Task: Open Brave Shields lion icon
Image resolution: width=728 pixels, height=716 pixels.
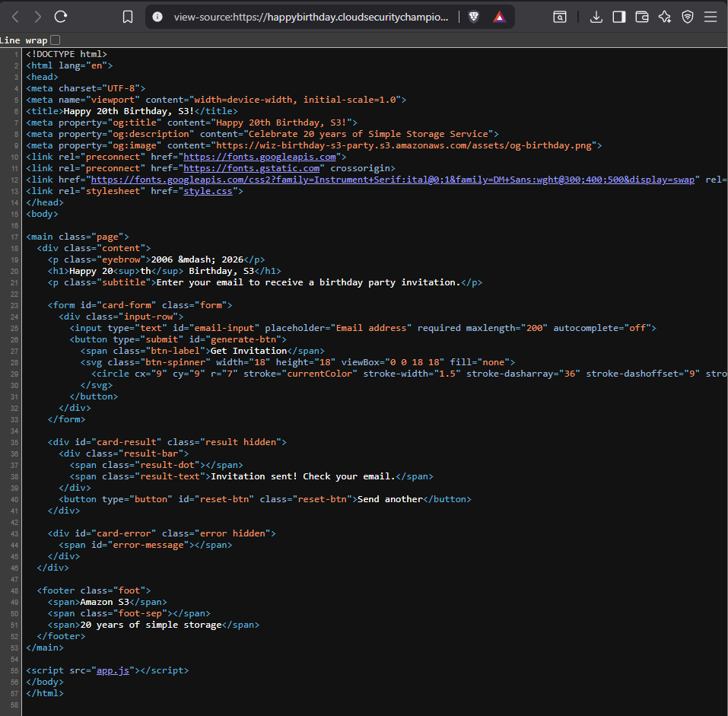Action: pos(474,17)
